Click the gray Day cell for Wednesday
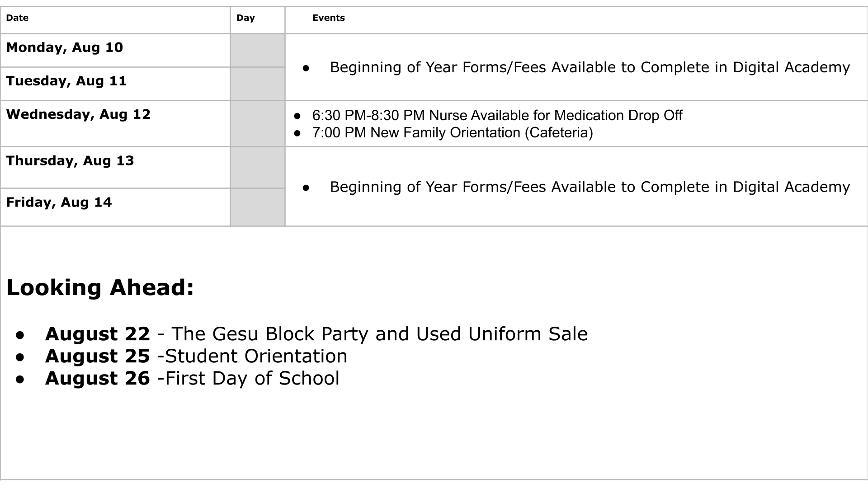The height and width of the screenshot is (488, 868). click(258, 123)
